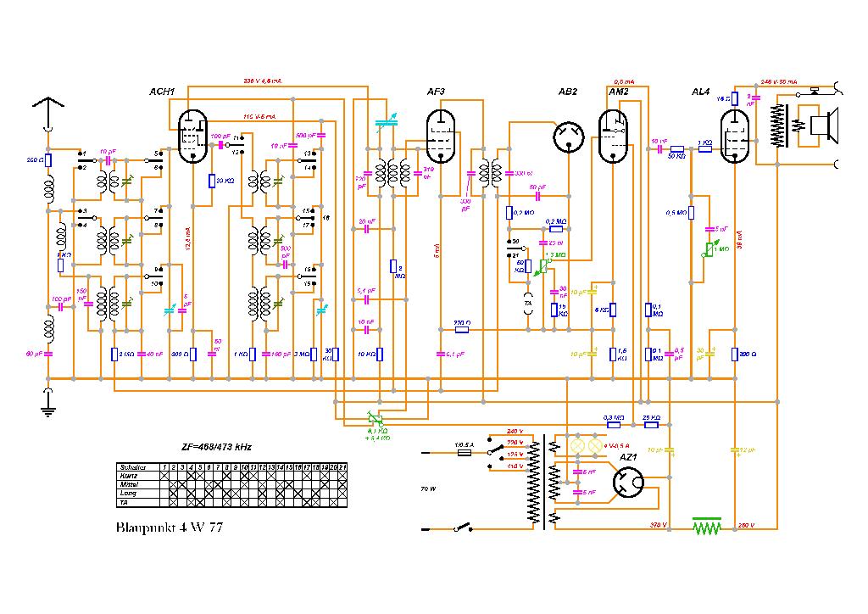Select the AZ1 rectifier tube symbol

[x=629, y=483]
